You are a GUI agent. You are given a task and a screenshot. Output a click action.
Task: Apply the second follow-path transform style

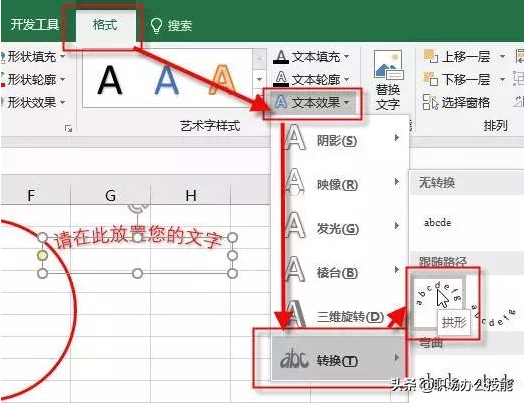click(x=495, y=316)
